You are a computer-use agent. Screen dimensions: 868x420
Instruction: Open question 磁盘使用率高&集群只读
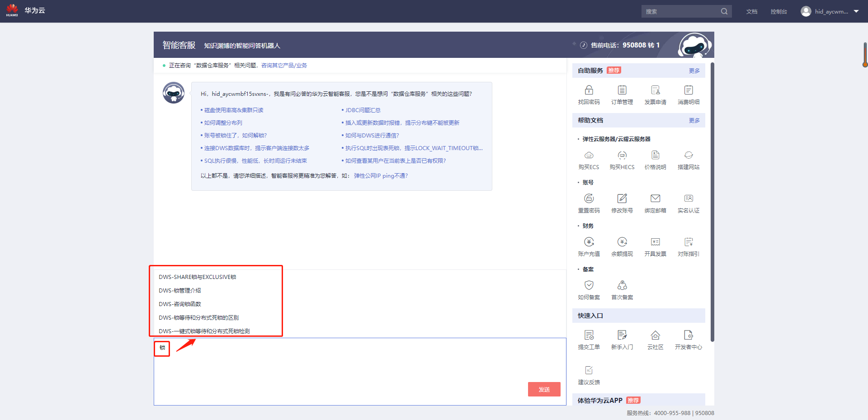point(234,110)
